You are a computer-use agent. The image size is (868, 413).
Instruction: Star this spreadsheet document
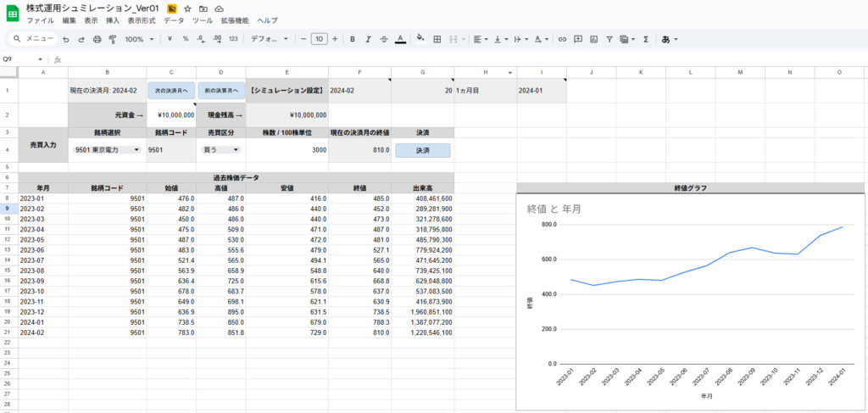point(187,8)
